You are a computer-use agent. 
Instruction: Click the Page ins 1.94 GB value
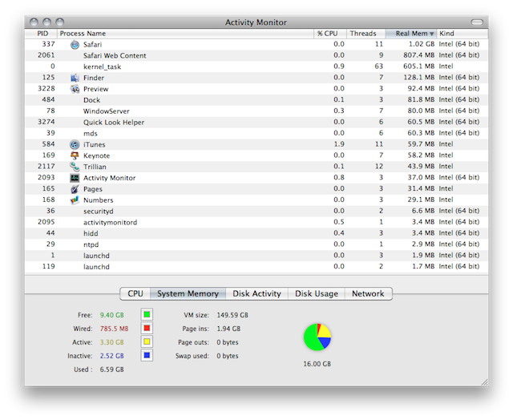(x=228, y=329)
